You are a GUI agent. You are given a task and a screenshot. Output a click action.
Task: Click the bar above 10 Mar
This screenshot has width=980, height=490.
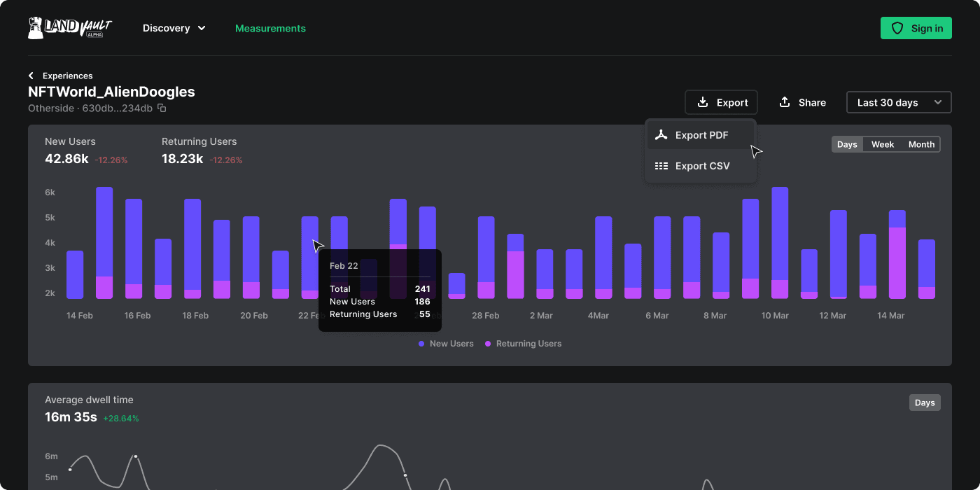point(780,243)
